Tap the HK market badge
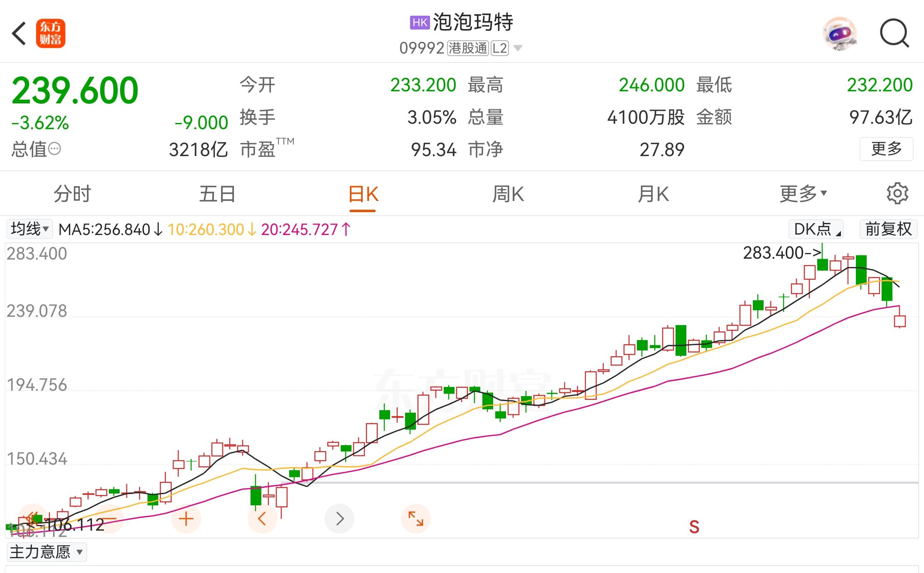 pos(420,22)
